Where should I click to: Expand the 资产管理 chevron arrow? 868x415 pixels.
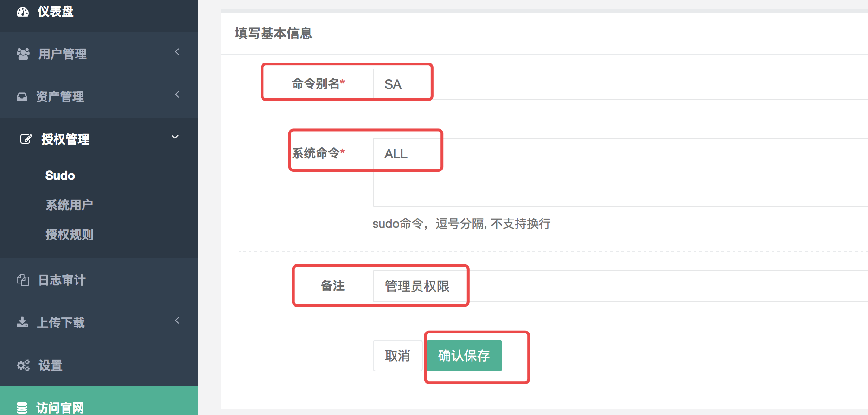point(177,95)
